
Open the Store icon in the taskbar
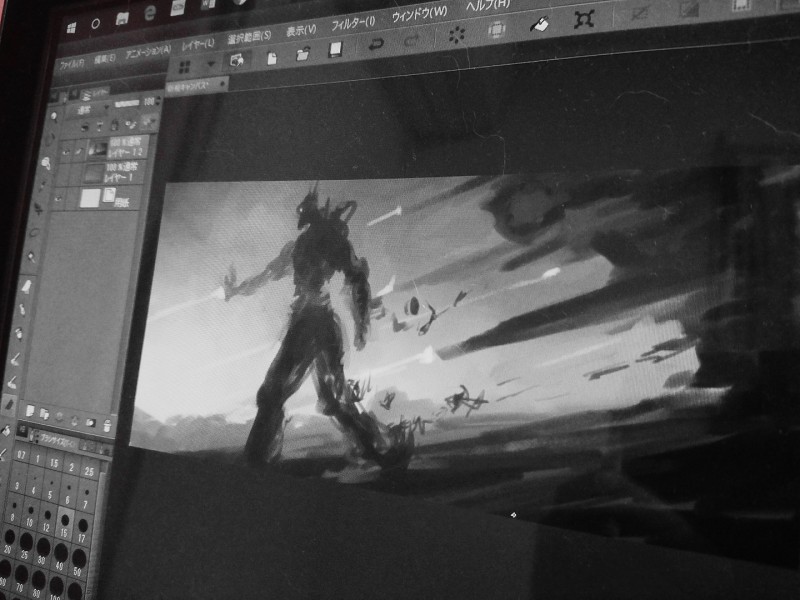(122, 19)
